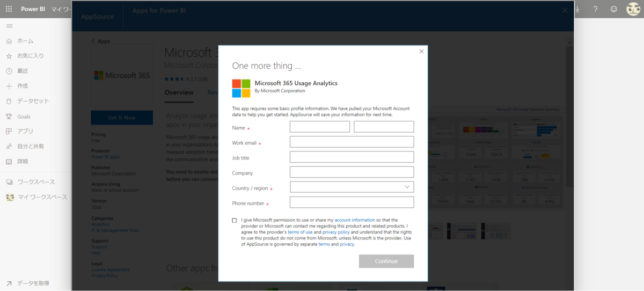Click the Continue button

(386, 261)
